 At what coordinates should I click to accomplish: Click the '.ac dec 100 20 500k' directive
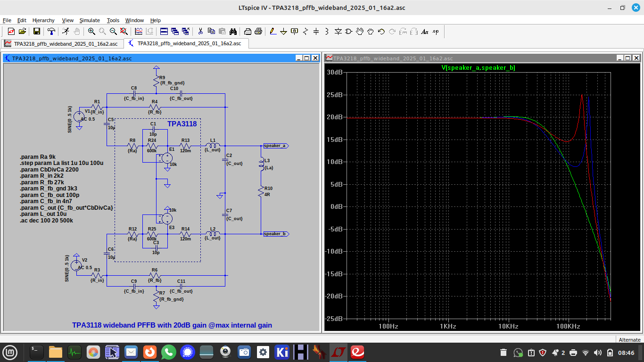click(47, 221)
